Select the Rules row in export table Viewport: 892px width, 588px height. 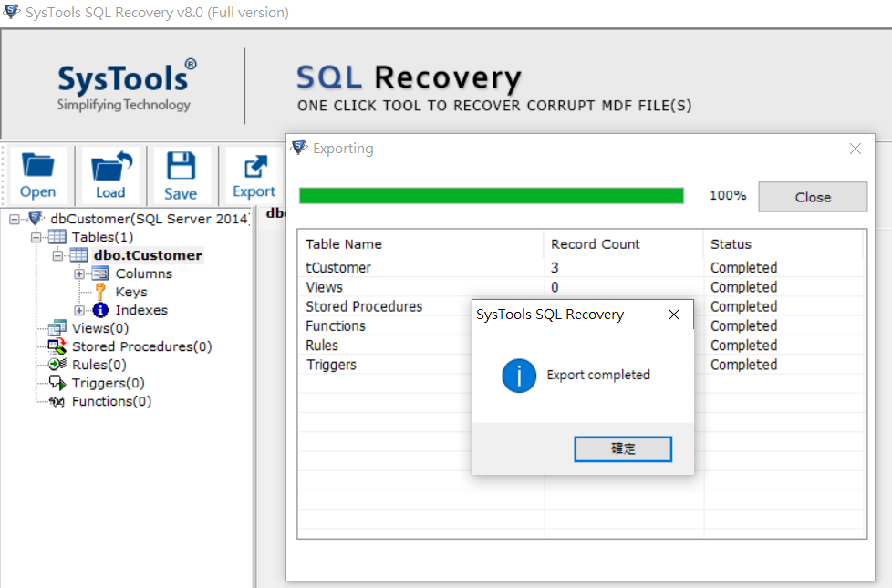pyautogui.click(x=581, y=345)
